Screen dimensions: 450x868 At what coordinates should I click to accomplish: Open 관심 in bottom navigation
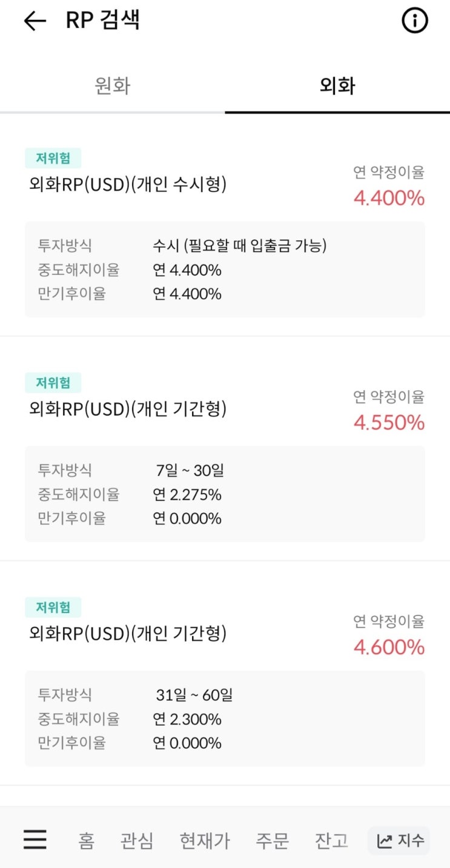point(137,841)
